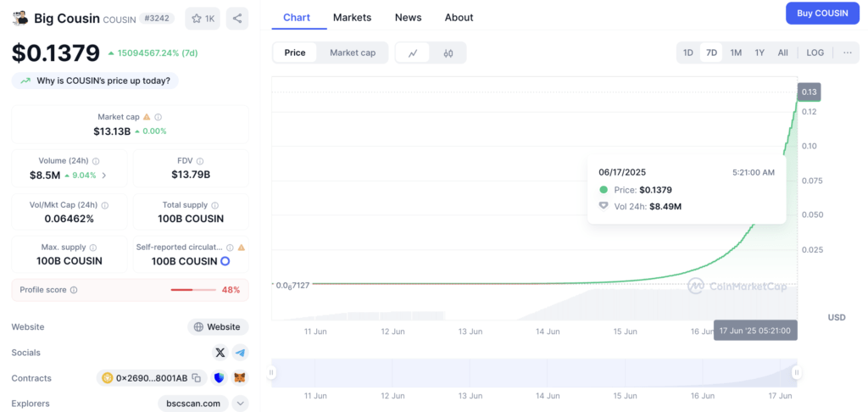The width and height of the screenshot is (868, 412).
Task: Open the X (Twitter) social link
Action: 220,352
